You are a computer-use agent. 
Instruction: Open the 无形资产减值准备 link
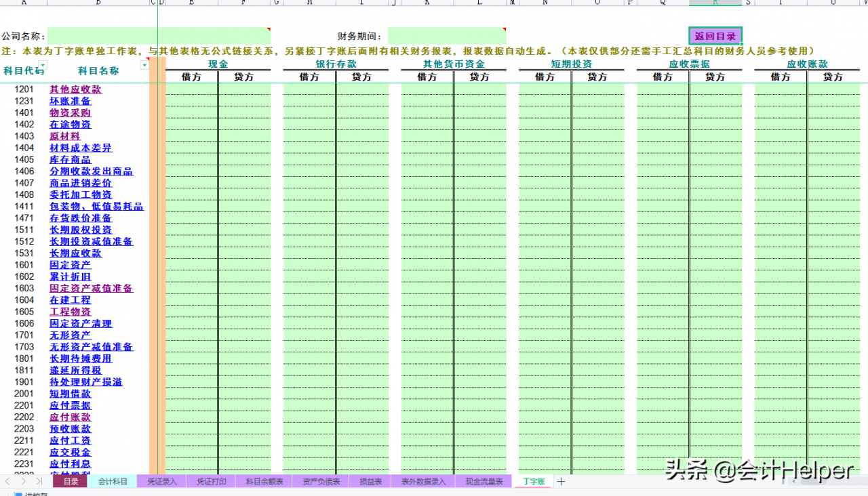point(92,347)
